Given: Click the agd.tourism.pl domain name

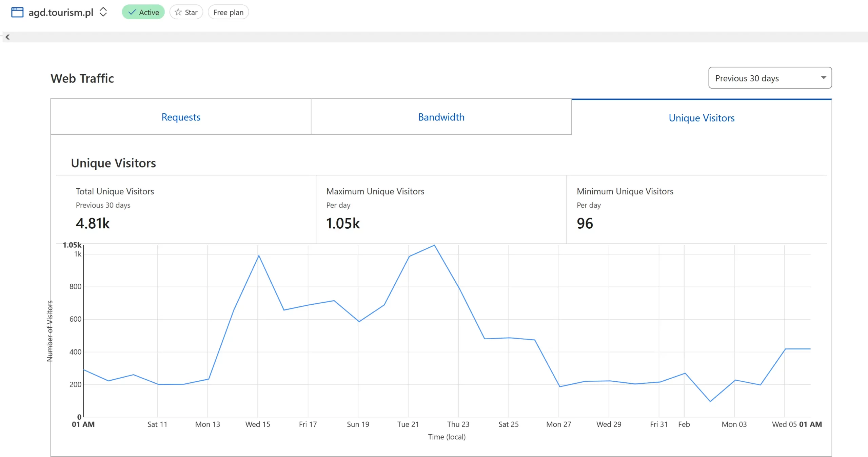Looking at the screenshot, I should click(x=61, y=12).
